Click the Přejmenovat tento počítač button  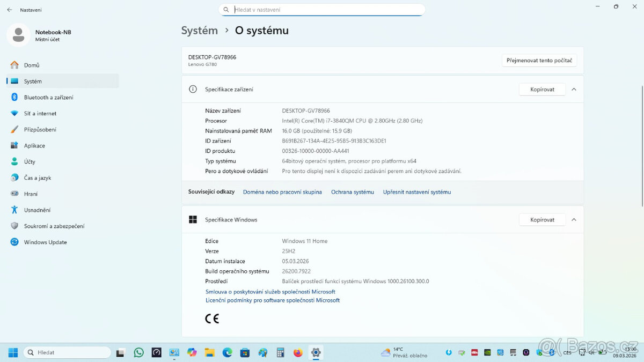tap(539, 60)
